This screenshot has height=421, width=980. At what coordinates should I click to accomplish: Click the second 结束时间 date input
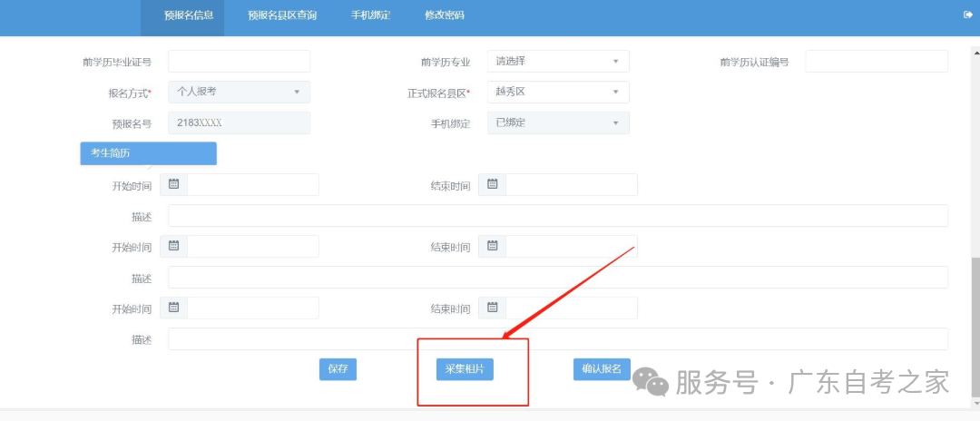[x=572, y=246]
